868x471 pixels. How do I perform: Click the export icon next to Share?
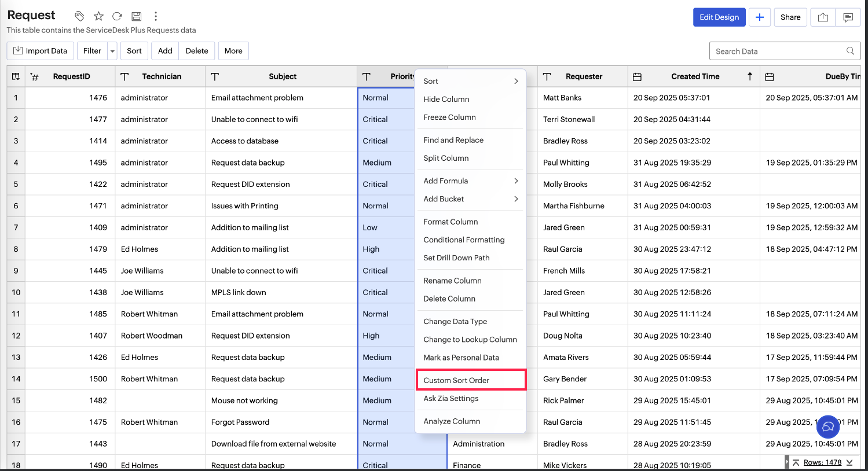pyautogui.click(x=823, y=17)
